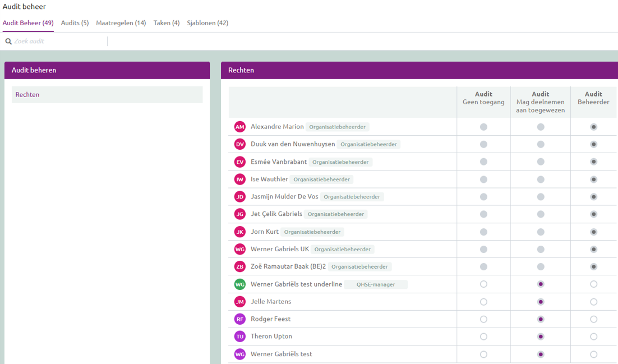Set Theron Upton to Audit Beheerder

coord(593,337)
